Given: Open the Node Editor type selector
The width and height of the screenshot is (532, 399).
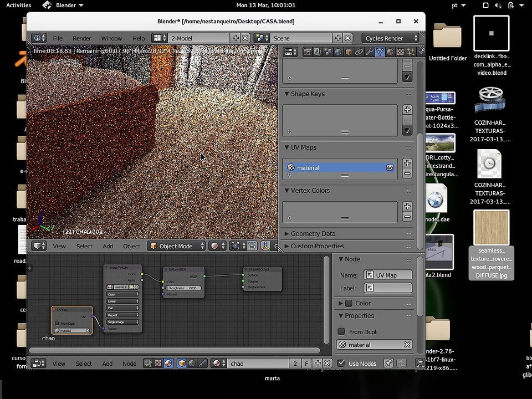Looking at the screenshot, I should coord(39,364).
